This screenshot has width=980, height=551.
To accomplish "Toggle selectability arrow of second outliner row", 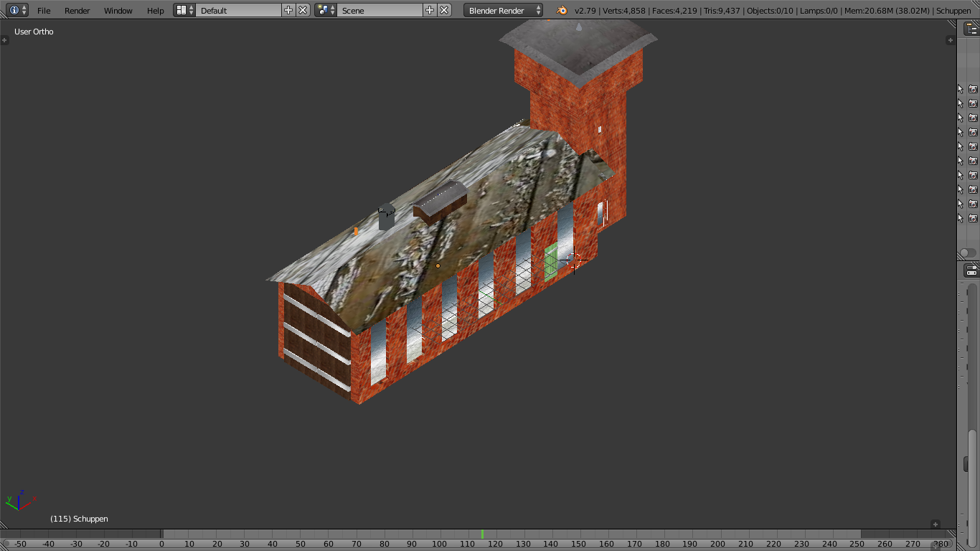I will 961,103.
